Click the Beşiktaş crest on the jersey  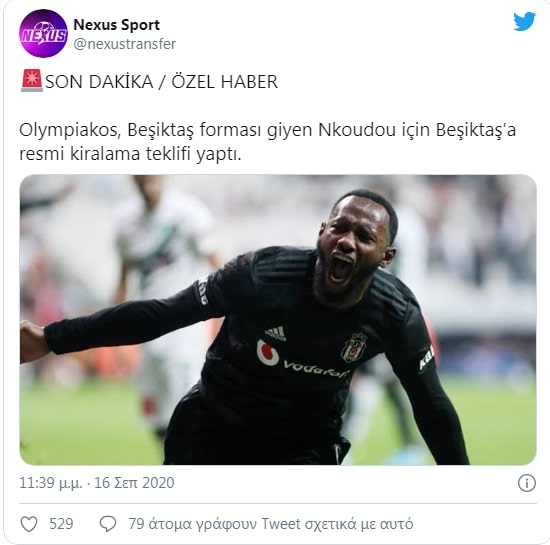click(x=354, y=348)
